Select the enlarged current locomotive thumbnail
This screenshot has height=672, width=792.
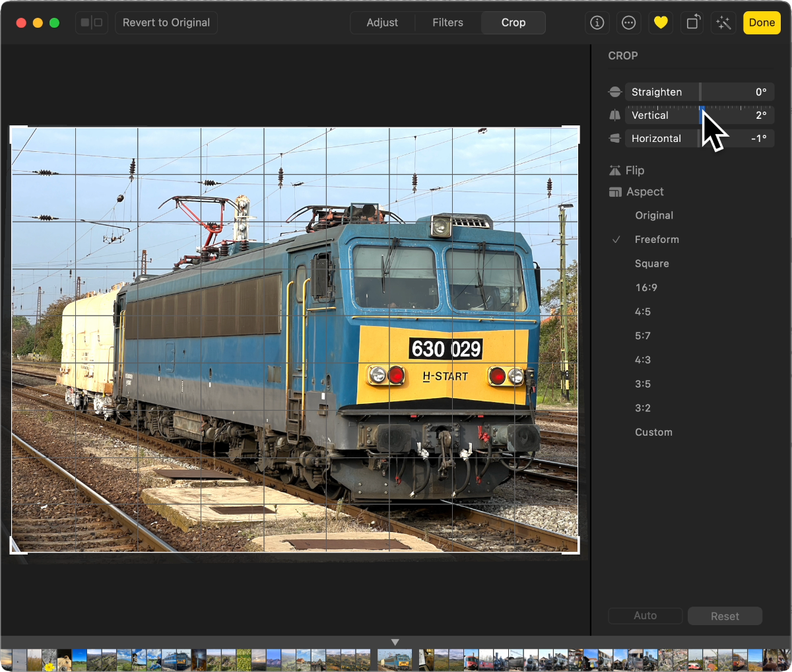pos(395,660)
